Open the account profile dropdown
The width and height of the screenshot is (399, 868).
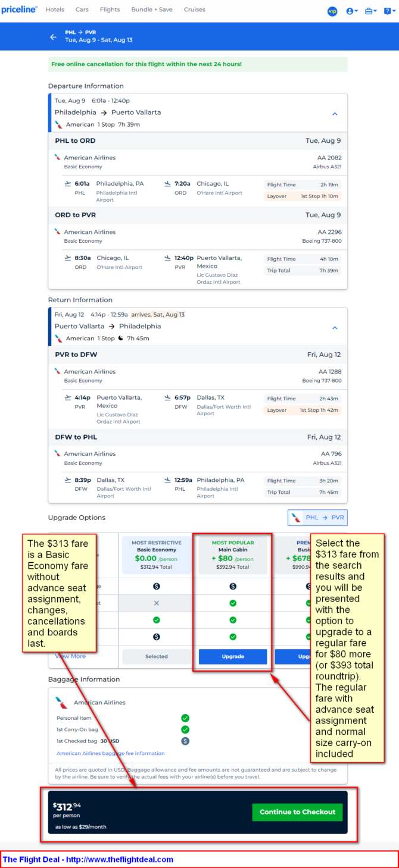tap(352, 11)
